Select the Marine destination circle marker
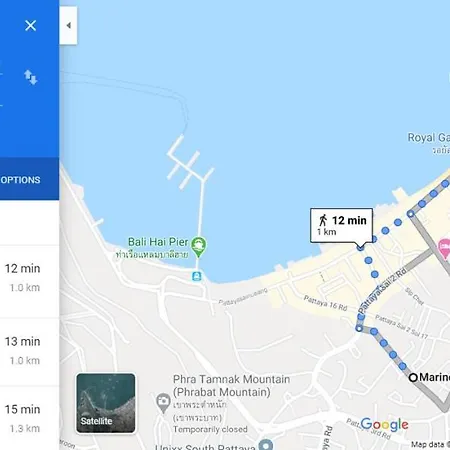 click(413, 377)
